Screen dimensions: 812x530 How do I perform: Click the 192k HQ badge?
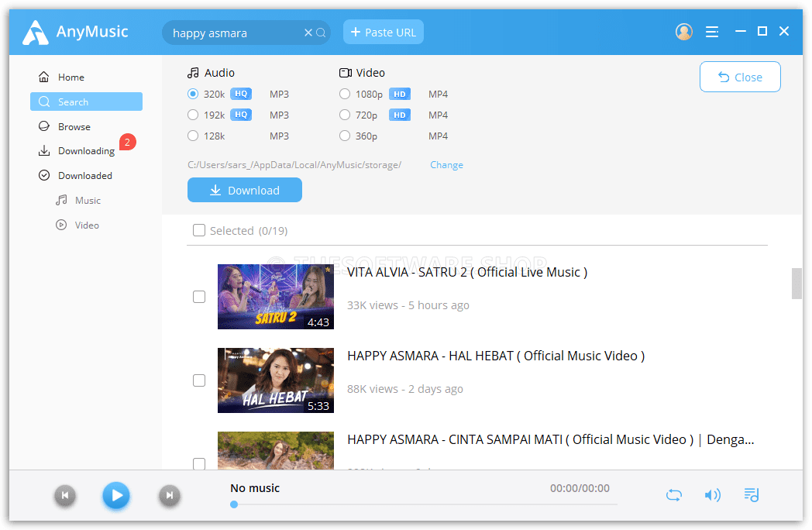click(x=241, y=115)
